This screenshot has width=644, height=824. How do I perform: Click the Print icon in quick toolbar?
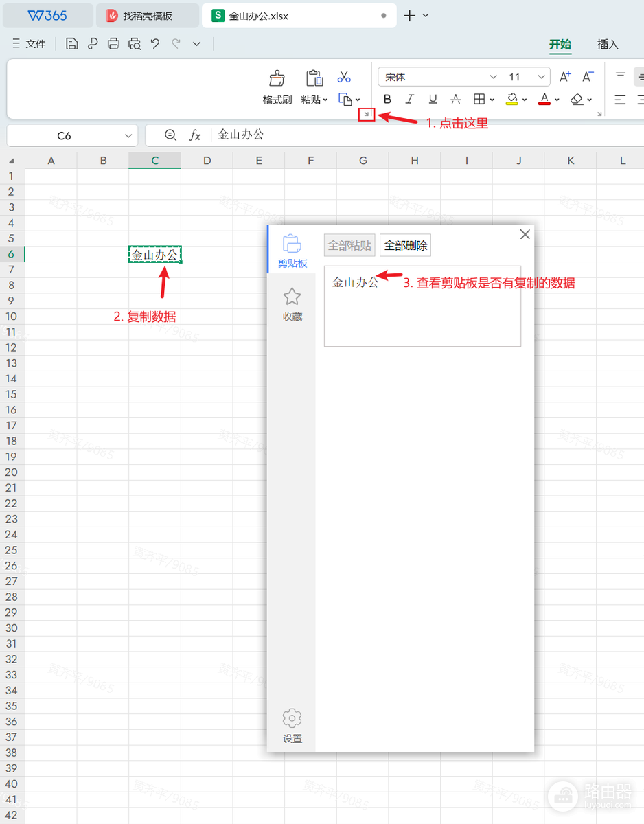coord(114,44)
